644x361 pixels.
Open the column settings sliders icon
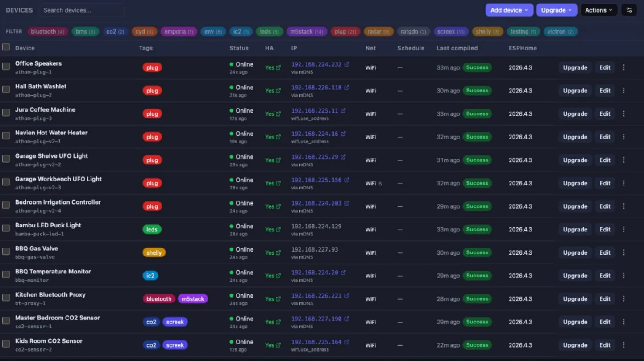(x=629, y=10)
